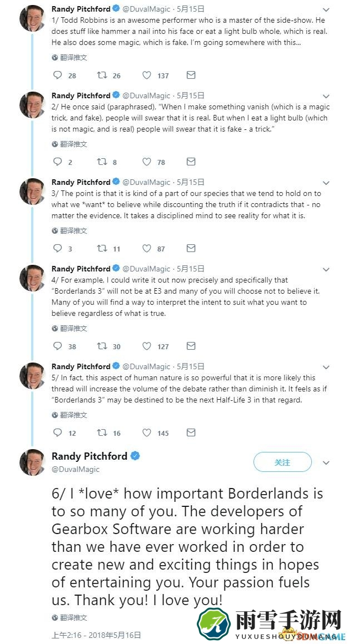Follow Randy Pitchford with 关注 button

click(x=282, y=462)
